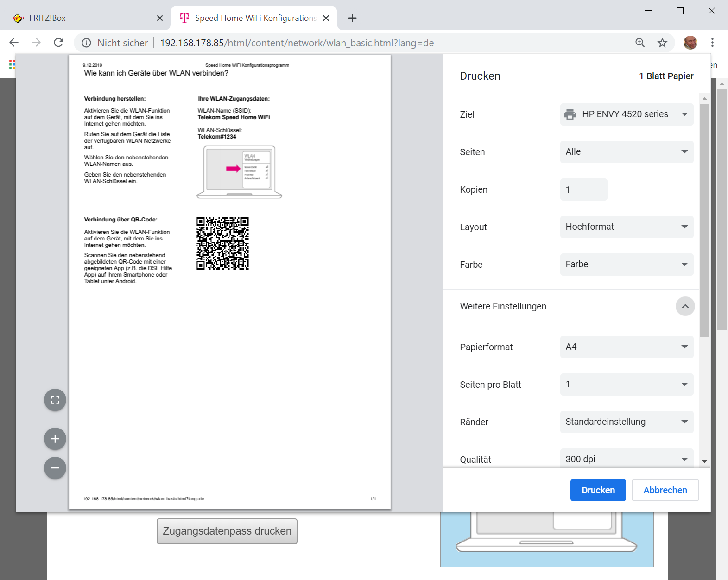This screenshot has width=728, height=580.
Task: Click the apps grid icon in bookmarks bar
Action: (x=12, y=65)
